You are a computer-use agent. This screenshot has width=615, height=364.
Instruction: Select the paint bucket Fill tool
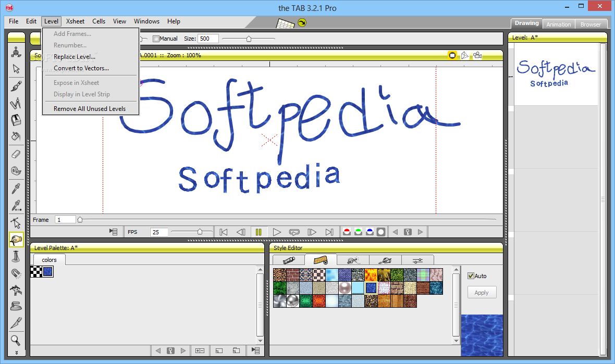tap(16, 136)
